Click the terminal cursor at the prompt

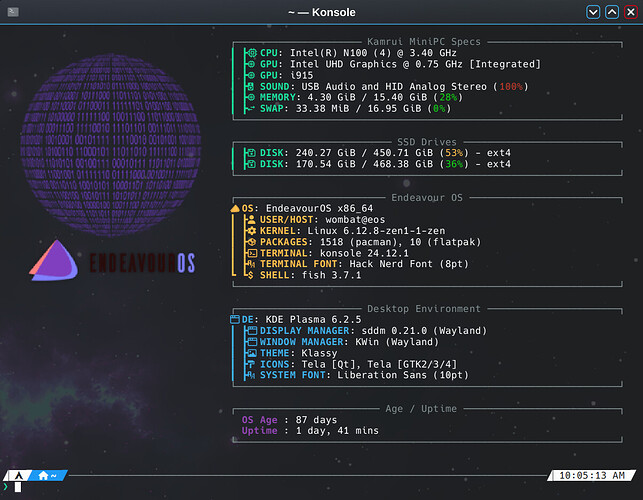(x=18, y=487)
